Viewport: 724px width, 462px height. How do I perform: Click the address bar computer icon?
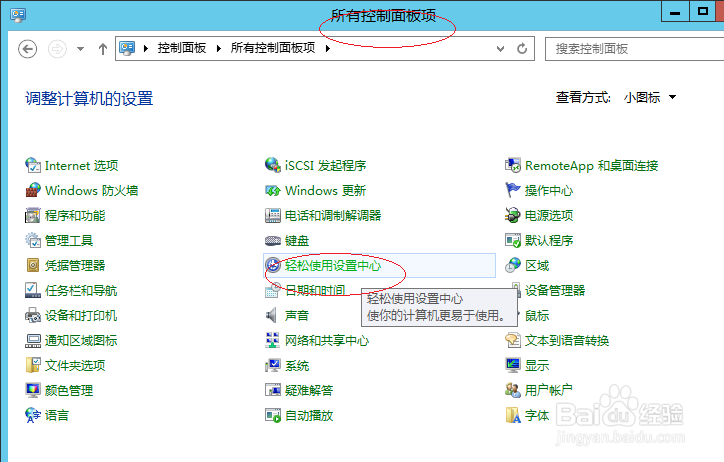127,48
